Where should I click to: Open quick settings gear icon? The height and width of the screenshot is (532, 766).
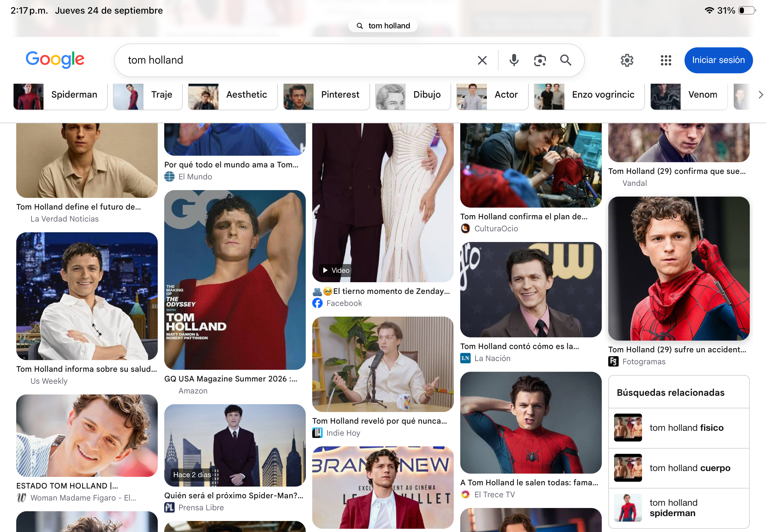(627, 60)
